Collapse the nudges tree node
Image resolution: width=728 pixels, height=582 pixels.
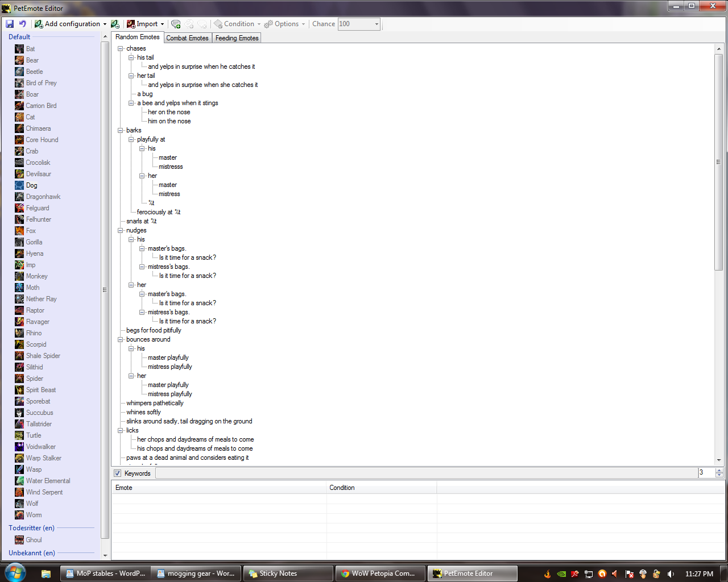tap(121, 230)
